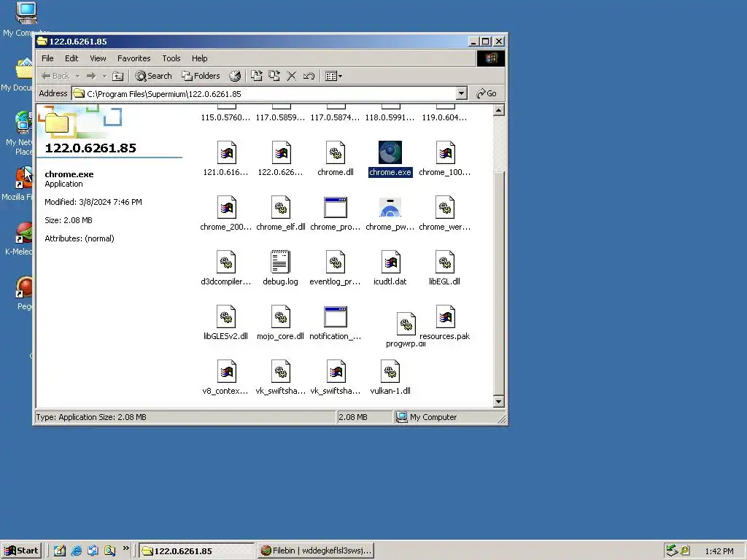Click the scrollbar up arrow
The image size is (747, 560).
point(498,111)
